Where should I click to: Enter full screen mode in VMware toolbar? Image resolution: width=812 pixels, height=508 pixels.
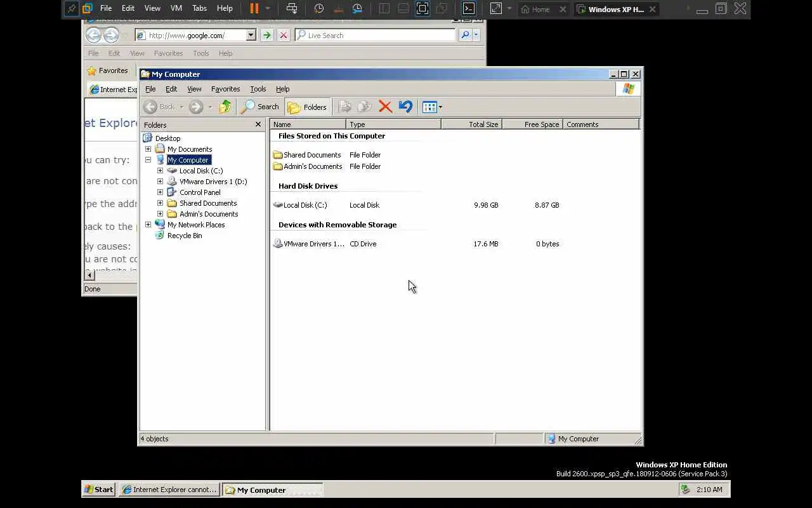pyautogui.click(x=422, y=8)
